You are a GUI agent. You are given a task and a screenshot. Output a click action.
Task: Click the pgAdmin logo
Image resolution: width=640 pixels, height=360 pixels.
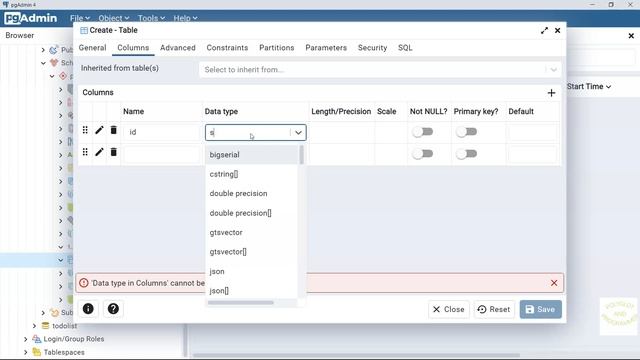[31, 18]
